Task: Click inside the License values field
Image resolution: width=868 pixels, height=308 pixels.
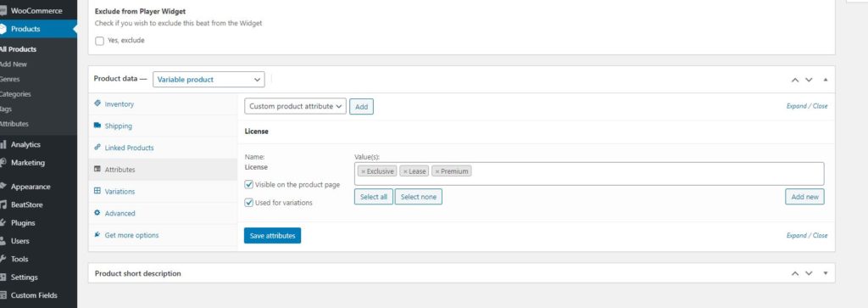Action: click(x=589, y=174)
